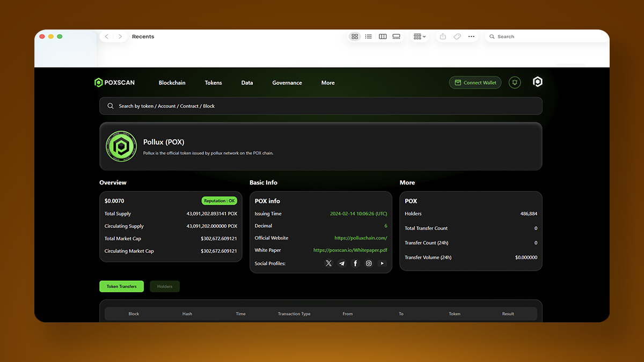Click the Finder forward arrow
Image resolution: width=644 pixels, height=362 pixels.
(120, 36)
